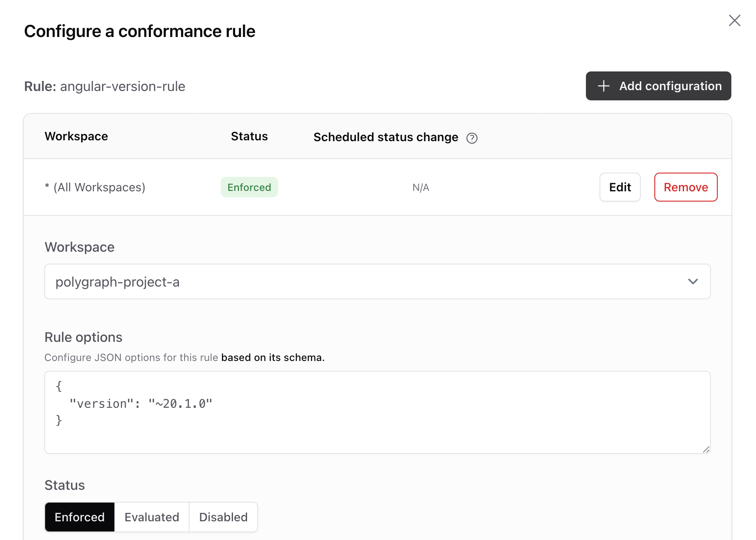Click the plus icon in Add configuration
Image resolution: width=756 pixels, height=540 pixels.
tap(603, 86)
